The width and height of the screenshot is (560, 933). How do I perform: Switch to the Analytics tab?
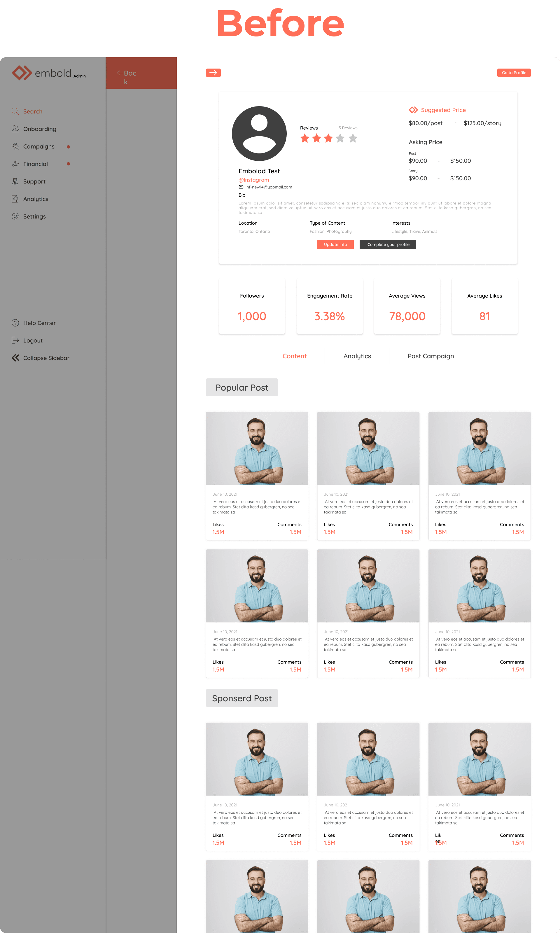[357, 356]
